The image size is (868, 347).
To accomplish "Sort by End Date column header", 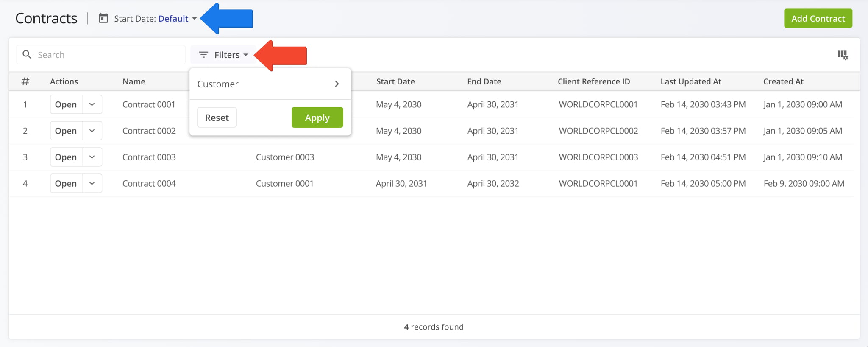I will pyautogui.click(x=484, y=81).
